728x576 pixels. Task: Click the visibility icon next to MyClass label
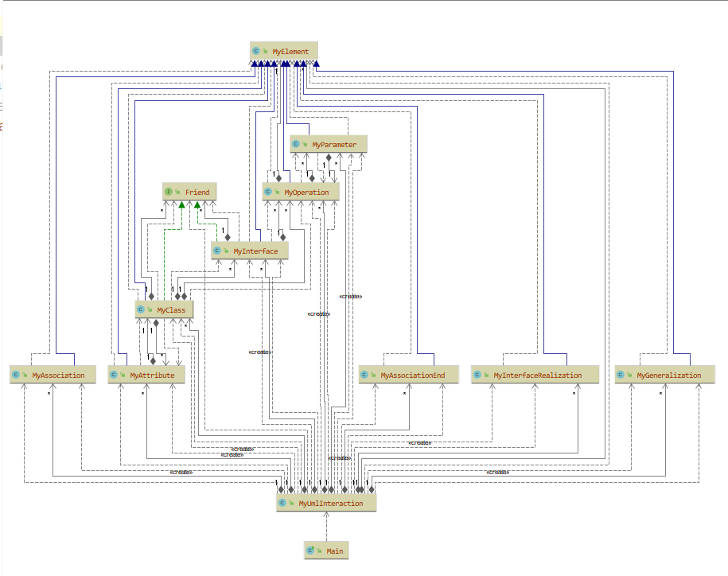150,309
